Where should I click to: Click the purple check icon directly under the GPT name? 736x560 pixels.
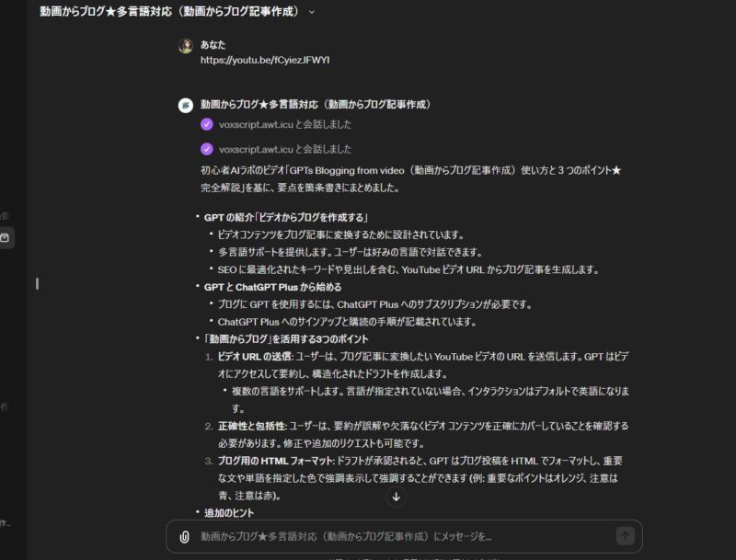click(x=206, y=124)
